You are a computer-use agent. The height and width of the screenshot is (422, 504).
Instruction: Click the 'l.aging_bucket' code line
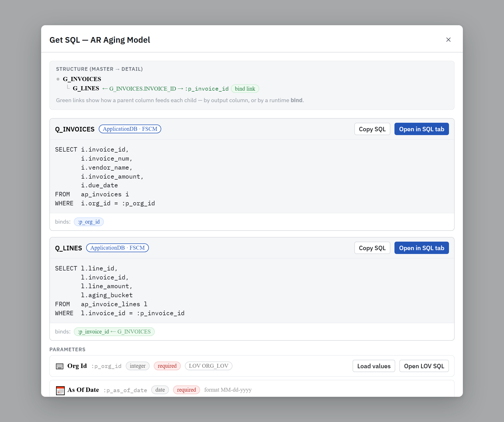[107, 295]
